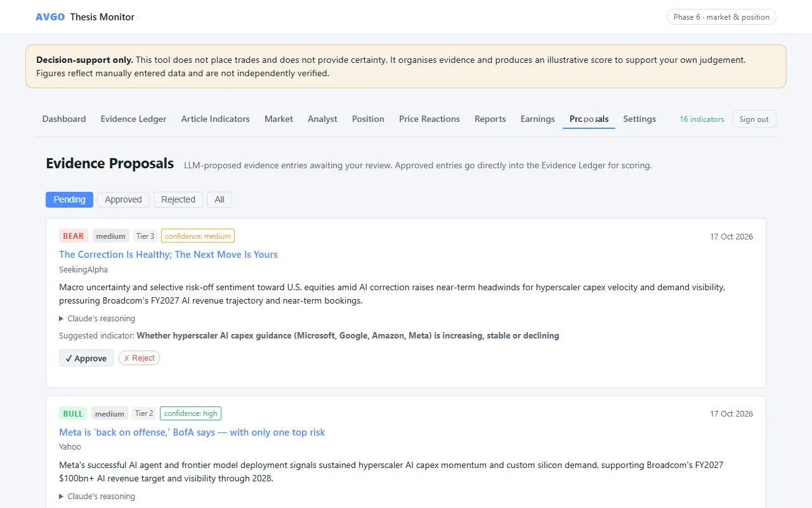Select the Proposals tab
Image resolution: width=812 pixels, height=508 pixels.
click(589, 119)
